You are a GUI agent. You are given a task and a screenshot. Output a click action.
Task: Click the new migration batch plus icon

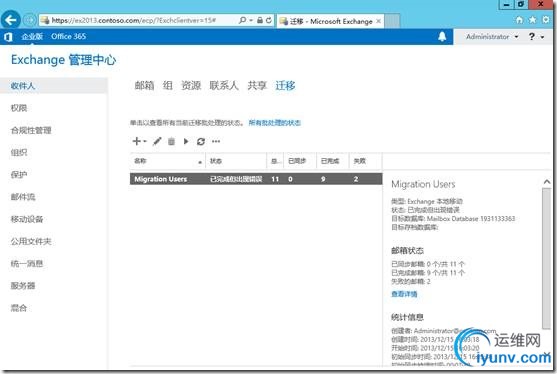coord(136,141)
